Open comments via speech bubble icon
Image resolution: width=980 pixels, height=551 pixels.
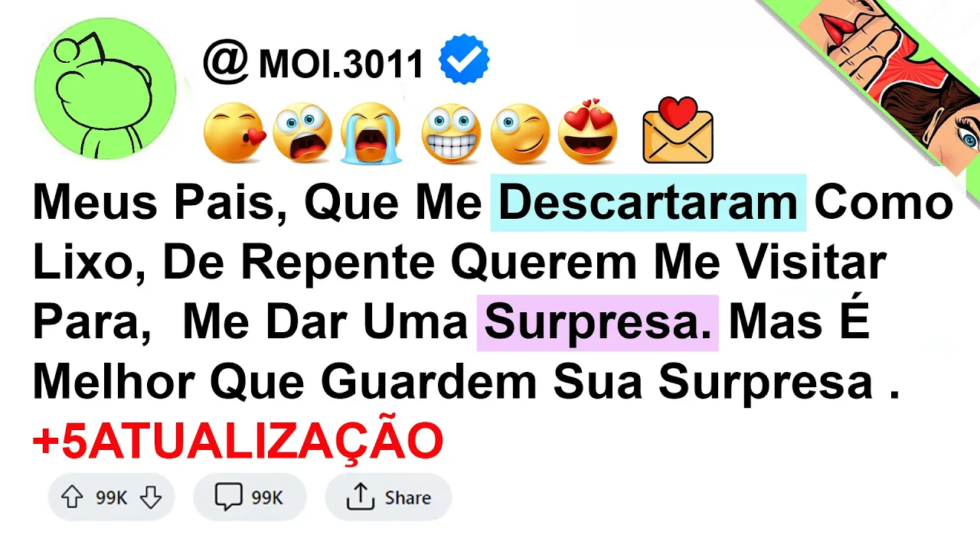[228, 498]
